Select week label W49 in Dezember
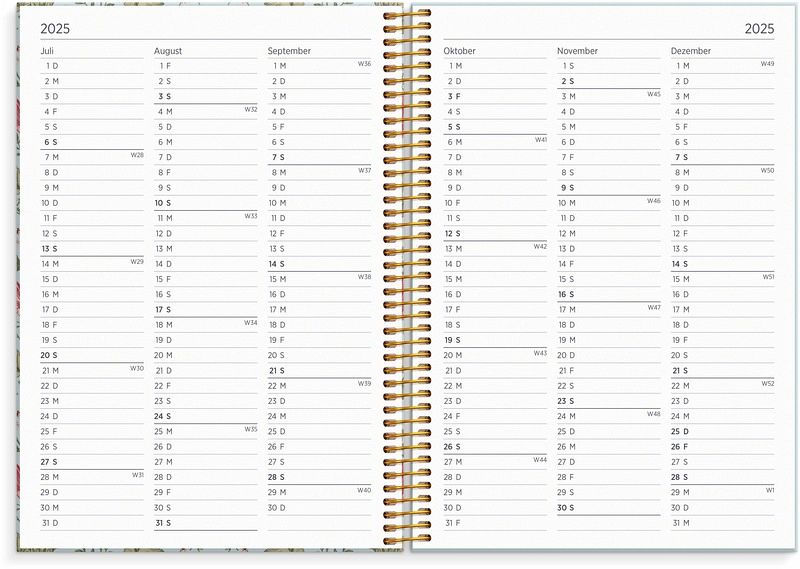The image size is (800, 569). click(767, 63)
